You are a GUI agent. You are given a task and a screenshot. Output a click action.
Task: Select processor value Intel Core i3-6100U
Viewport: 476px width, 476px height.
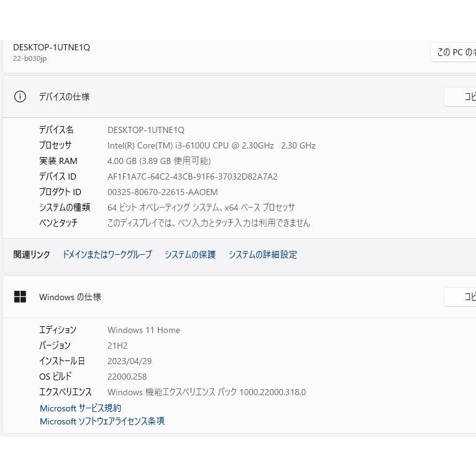(x=211, y=145)
